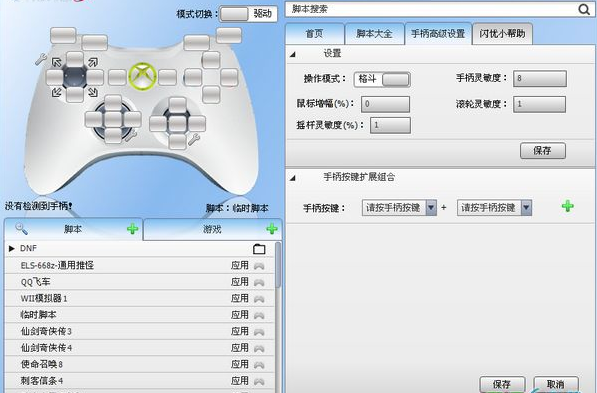Apply the 临时脚本 script via 应用
Screen dimensions: 597x393
click(240, 315)
